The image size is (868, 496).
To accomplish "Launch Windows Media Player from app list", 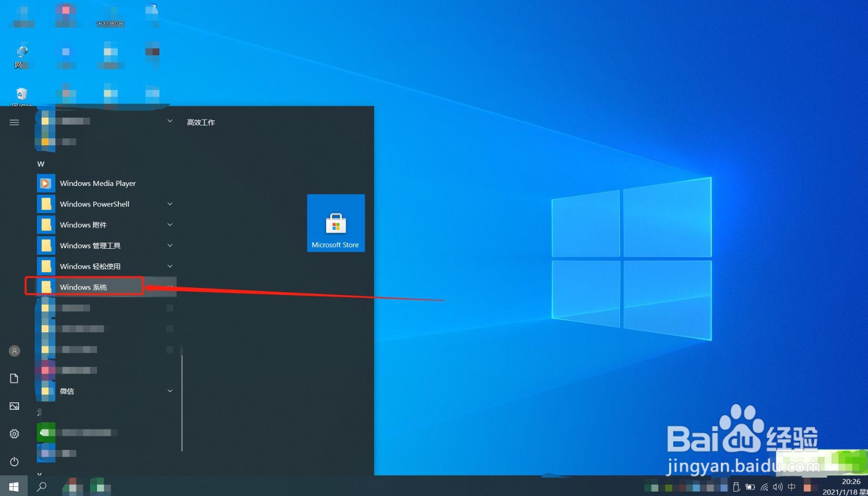I will (x=106, y=183).
